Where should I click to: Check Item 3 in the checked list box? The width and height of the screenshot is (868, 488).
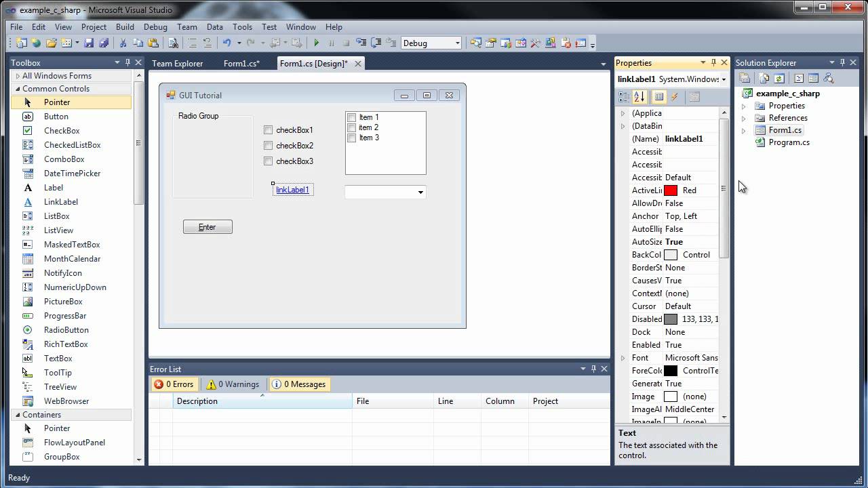click(351, 138)
